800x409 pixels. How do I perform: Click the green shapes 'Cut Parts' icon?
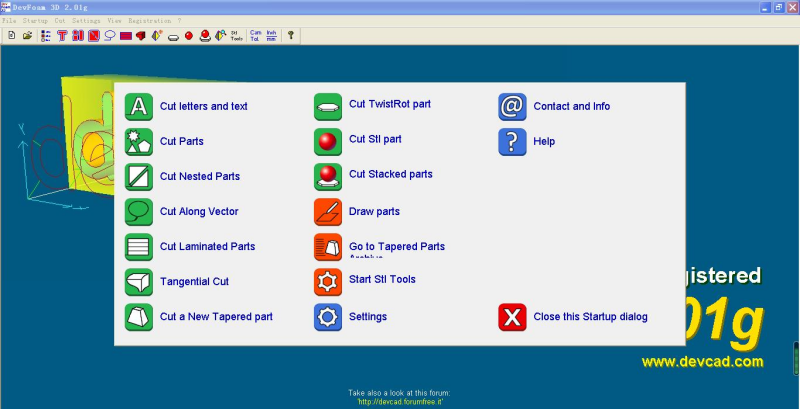coord(139,142)
